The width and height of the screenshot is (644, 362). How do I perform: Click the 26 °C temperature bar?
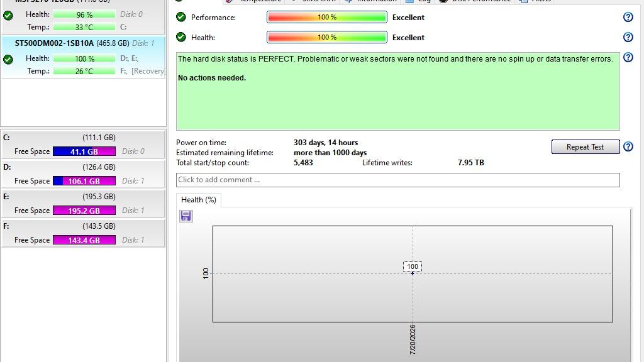tap(84, 72)
